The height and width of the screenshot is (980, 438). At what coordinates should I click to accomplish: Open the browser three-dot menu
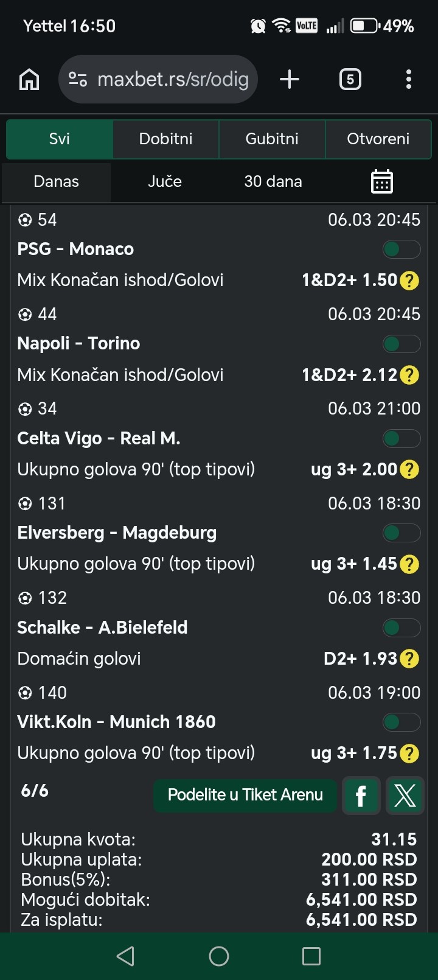408,79
